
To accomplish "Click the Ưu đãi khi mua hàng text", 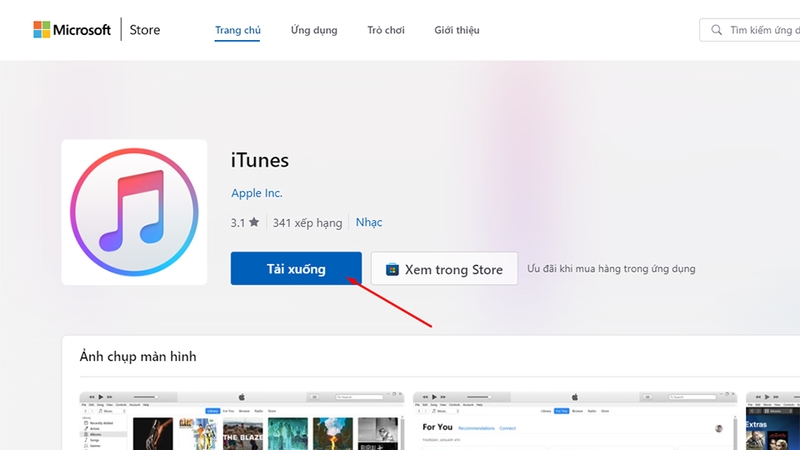I will [x=611, y=268].
